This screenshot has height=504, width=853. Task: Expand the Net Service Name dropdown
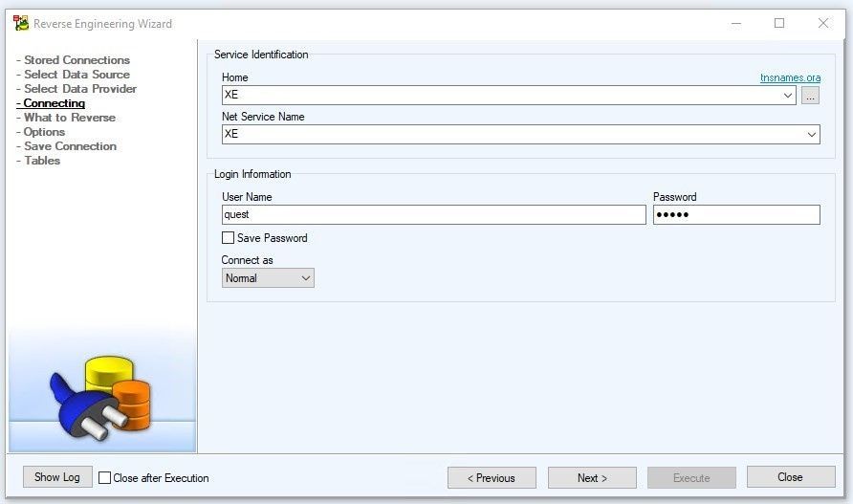pyautogui.click(x=811, y=135)
